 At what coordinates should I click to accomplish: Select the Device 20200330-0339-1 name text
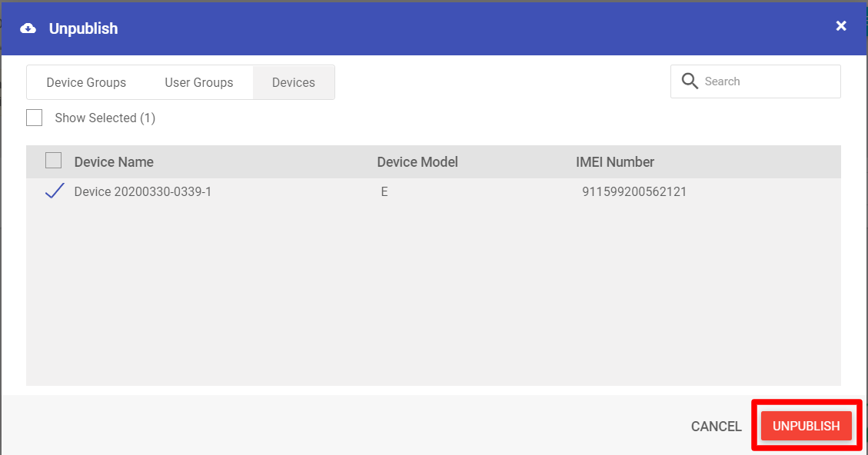[143, 191]
